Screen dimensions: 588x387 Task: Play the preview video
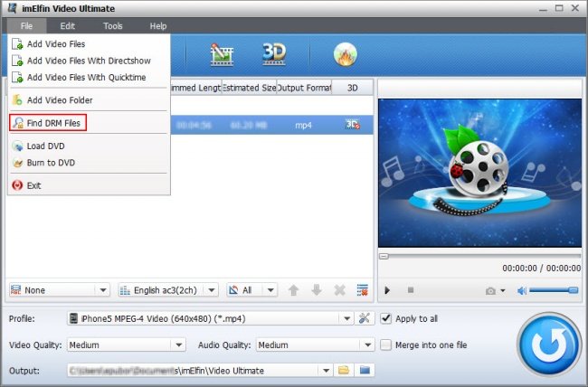387,290
